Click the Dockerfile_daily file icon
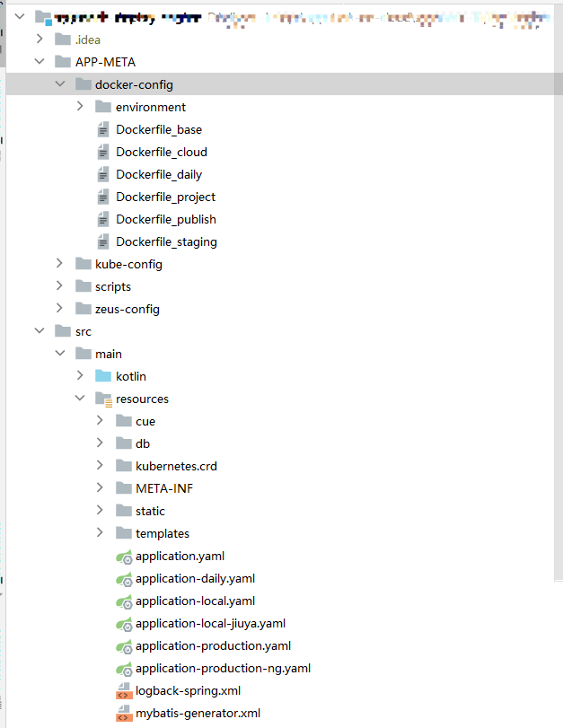This screenshot has width=563, height=728. [103, 174]
